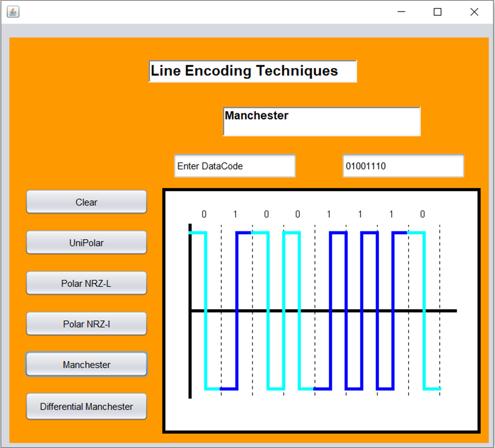
Task: Activate the Manchester encoding button
Action: [x=86, y=364]
